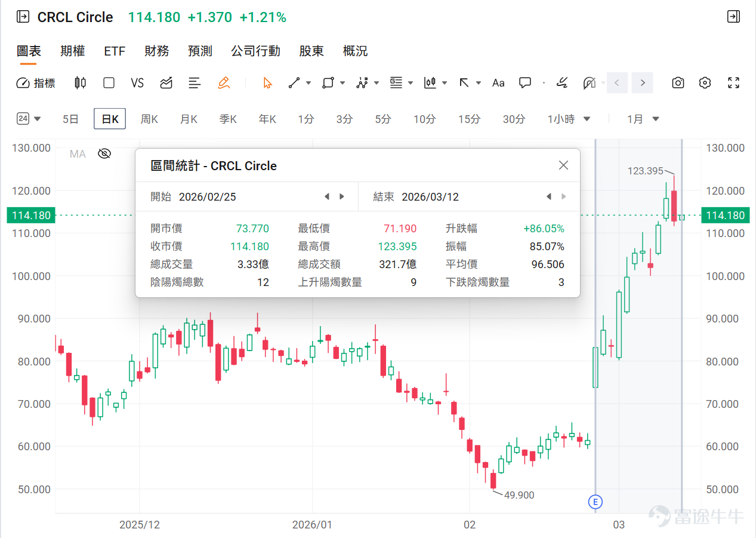
Task: Select the 日K timeframe
Action: tap(110, 119)
